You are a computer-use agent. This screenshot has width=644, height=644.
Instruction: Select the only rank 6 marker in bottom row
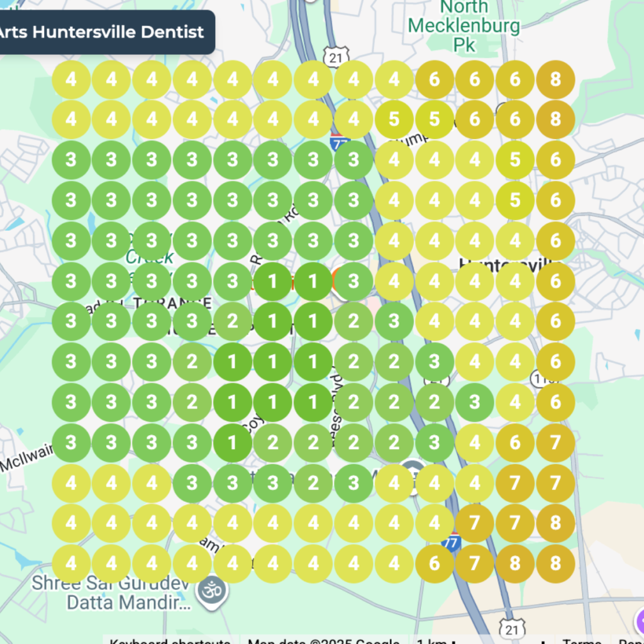coord(435,563)
